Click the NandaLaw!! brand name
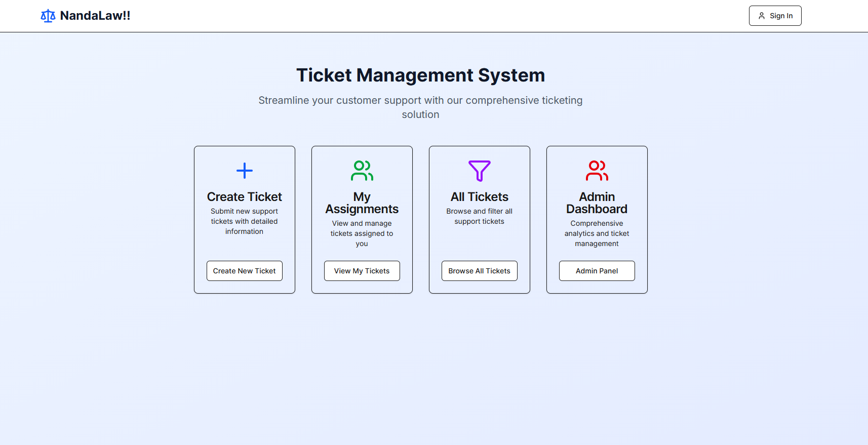This screenshot has width=868, height=445. point(95,16)
